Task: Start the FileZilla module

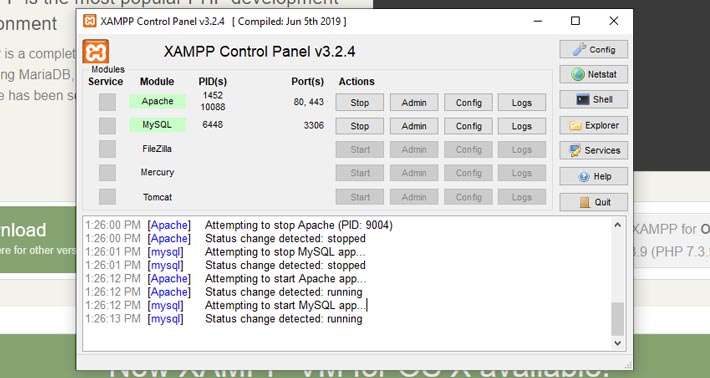Action: tap(360, 149)
